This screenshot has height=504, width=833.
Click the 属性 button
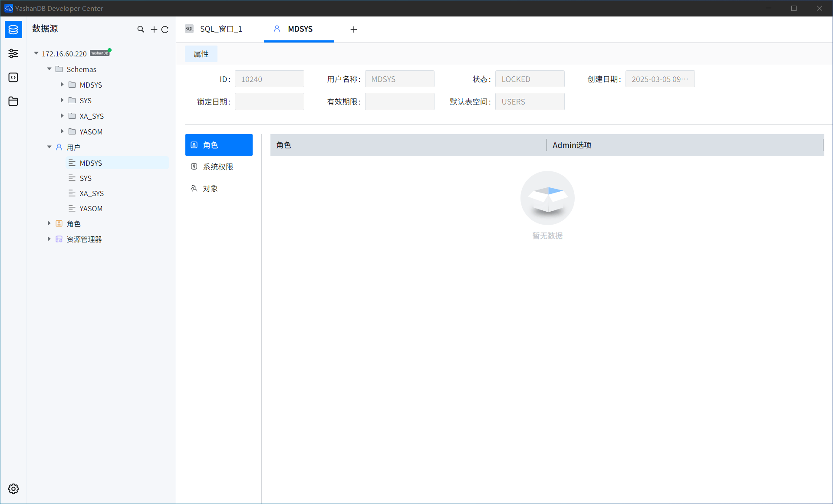click(201, 54)
